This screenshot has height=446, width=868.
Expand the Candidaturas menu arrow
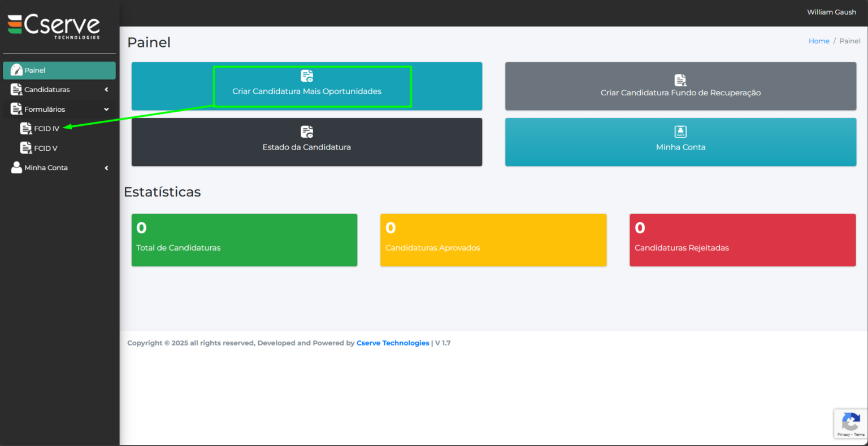pyautogui.click(x=106, y=90)
